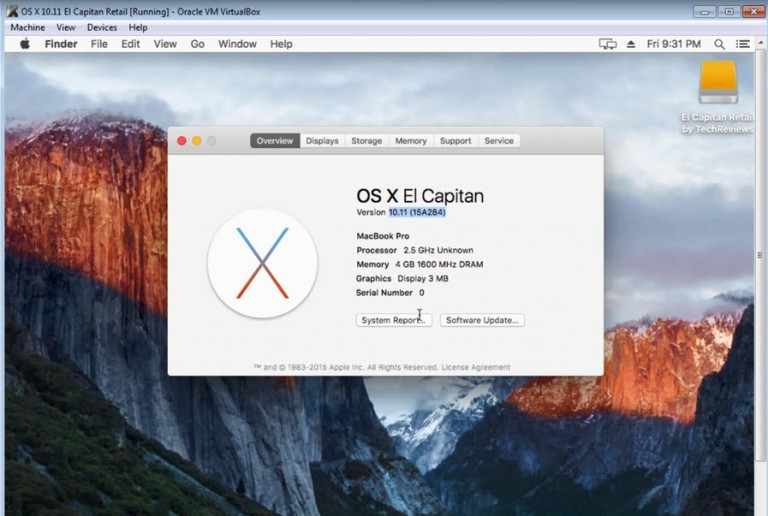Click the eject icon in menu bar
Screen dimensions: 768x516
pyautogui.click(x=631, y=44)
